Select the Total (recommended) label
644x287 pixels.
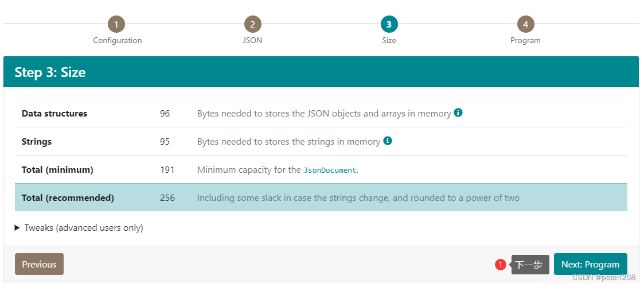coord(68,198)
